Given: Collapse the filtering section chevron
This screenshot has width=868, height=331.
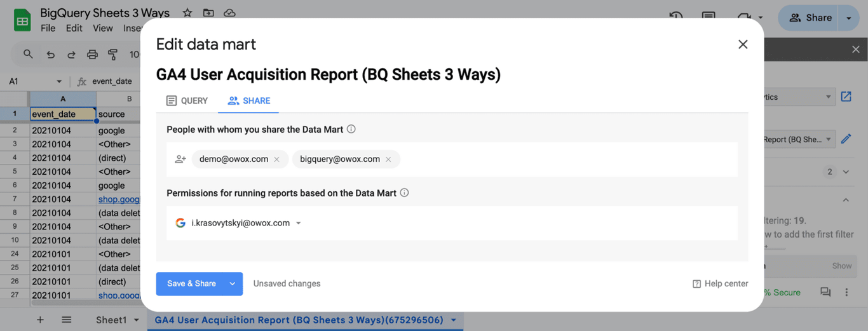Looking at the screenshot, I should point(846,200).
